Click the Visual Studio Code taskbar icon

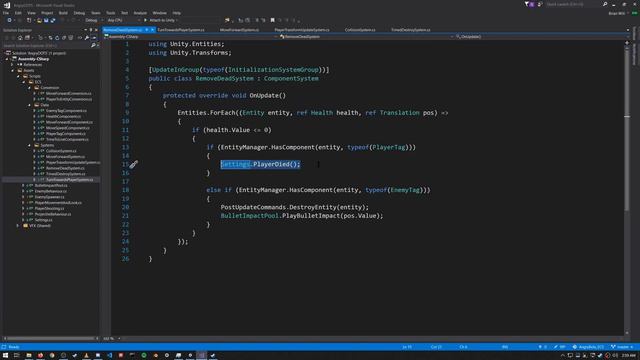110,356
